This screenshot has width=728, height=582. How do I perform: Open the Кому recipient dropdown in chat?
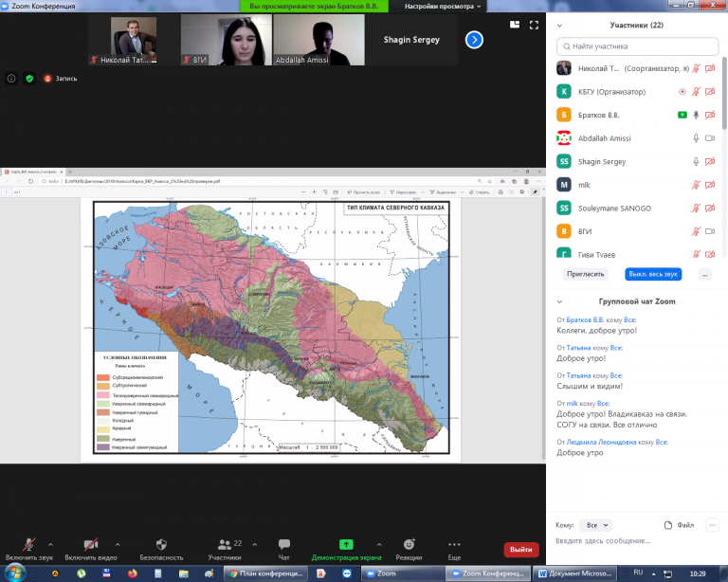click(x=597, y=524)
